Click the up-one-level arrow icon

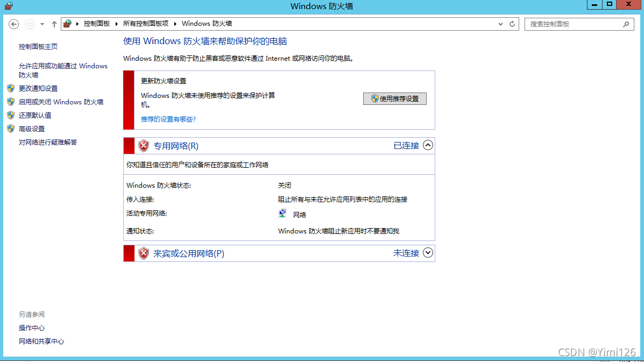coord(54,24)
